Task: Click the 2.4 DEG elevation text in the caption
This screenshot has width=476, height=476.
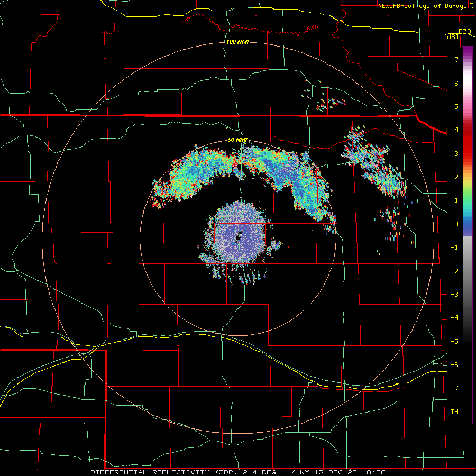Action: 259,472
